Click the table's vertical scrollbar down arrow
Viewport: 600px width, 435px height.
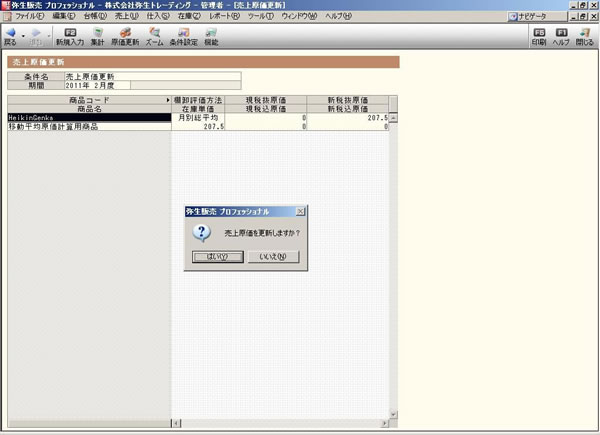393,414
